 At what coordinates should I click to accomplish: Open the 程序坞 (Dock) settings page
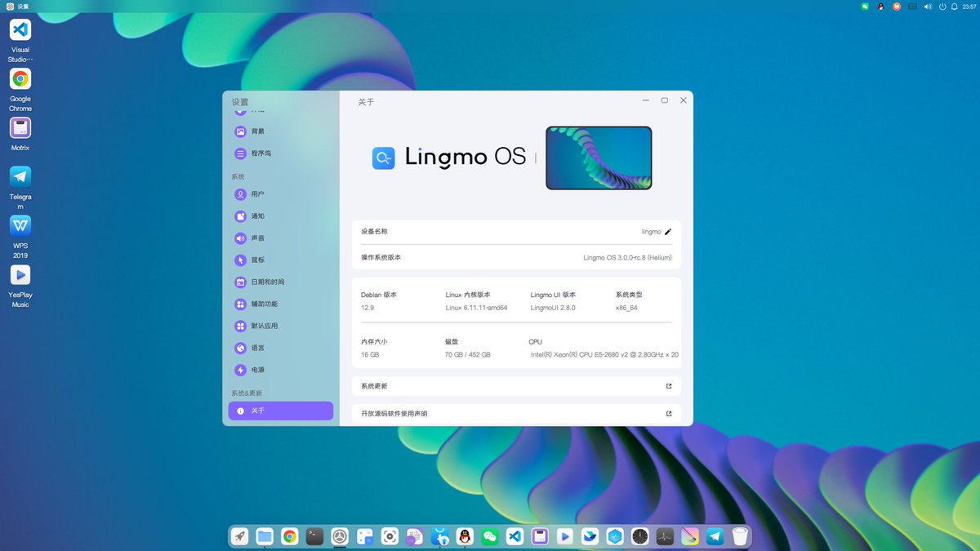pos(281,153)
